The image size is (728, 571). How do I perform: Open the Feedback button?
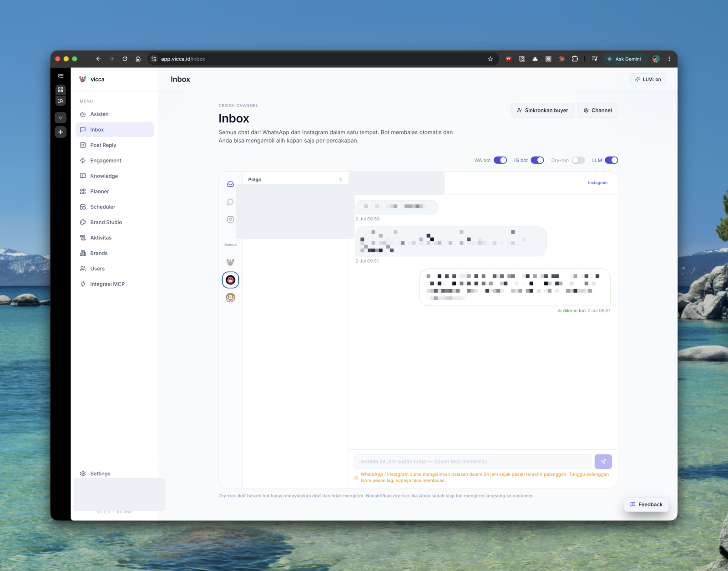[x=646, y=505]
